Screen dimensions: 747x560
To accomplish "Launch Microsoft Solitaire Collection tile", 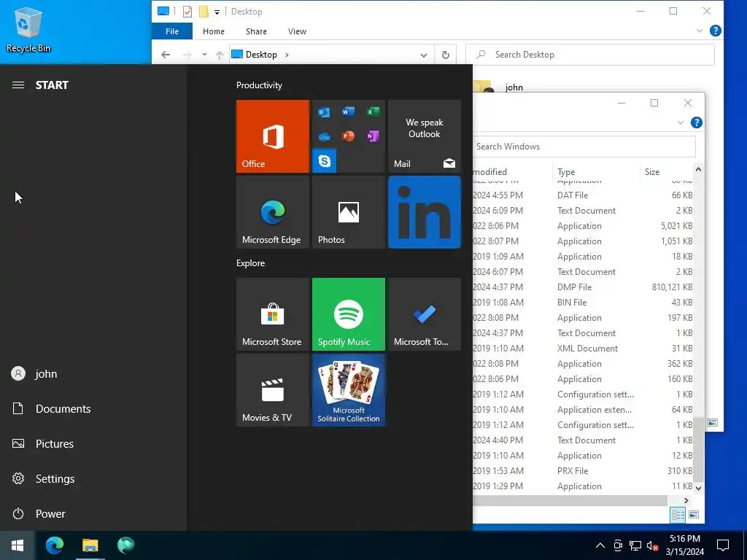I will pyautogui.click(x=348, y=390).
